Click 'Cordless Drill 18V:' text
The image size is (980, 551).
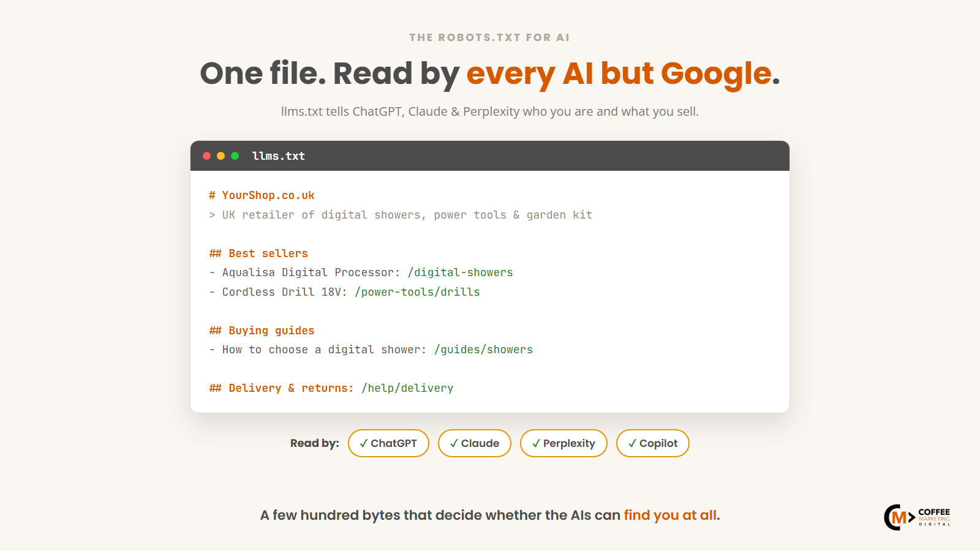pyautogui.click(x=285, y=292)
